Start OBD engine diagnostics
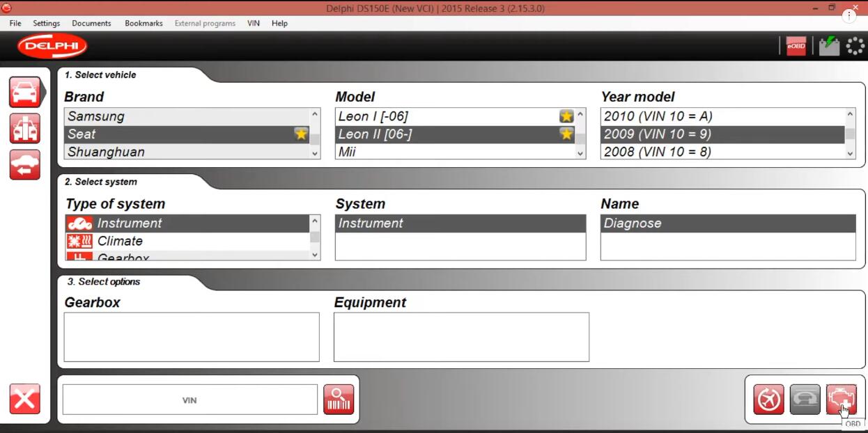Image resolution: width=868 pixels, height=433 pixels. (x=841, y=400)
